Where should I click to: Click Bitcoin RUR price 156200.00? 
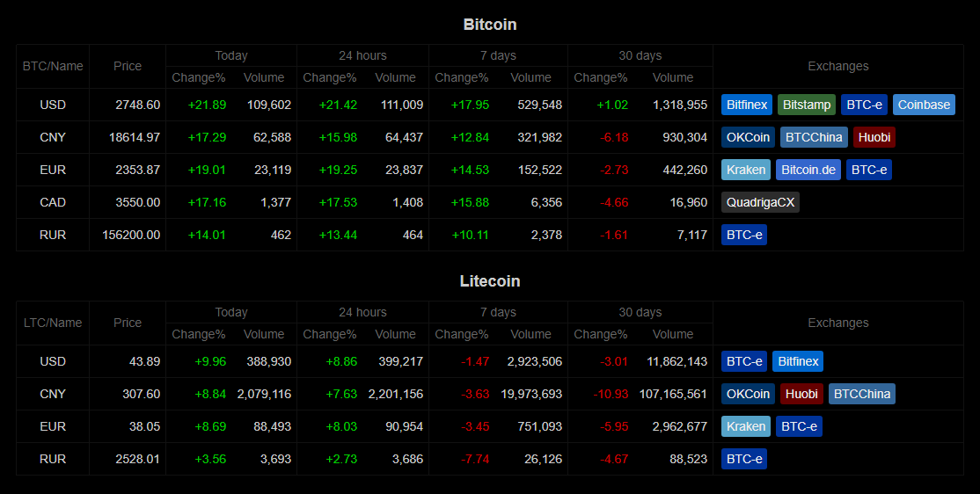pos(131,235)
